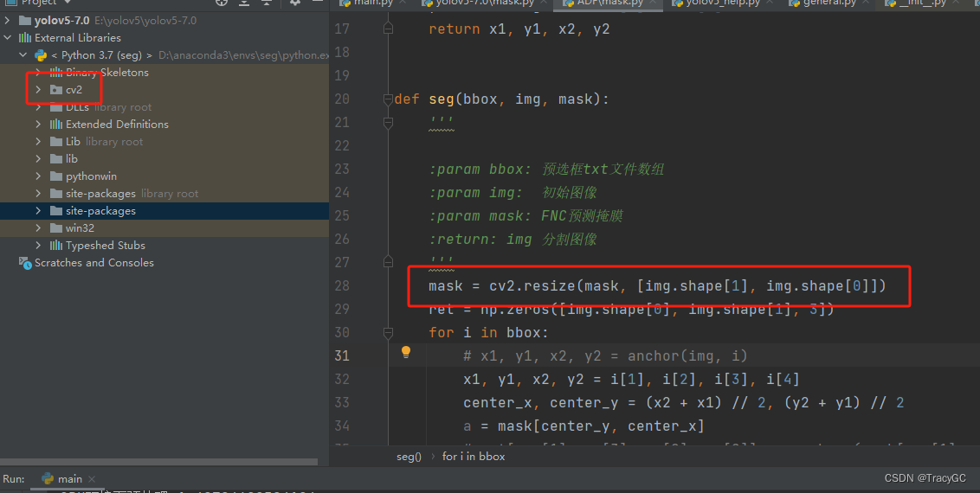Click line number 28 in the gutter
The image size is (980, 493).
pyautogui.click(x=342, y=285)
